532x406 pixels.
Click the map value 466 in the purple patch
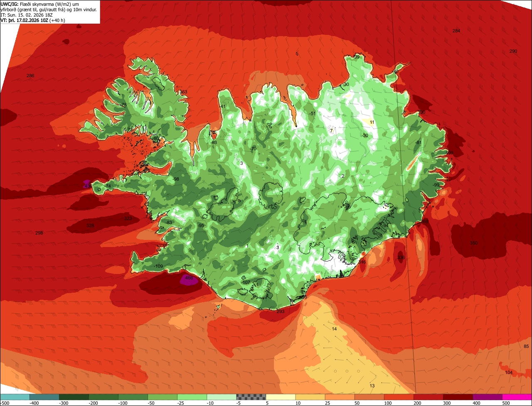click(189, 278)
